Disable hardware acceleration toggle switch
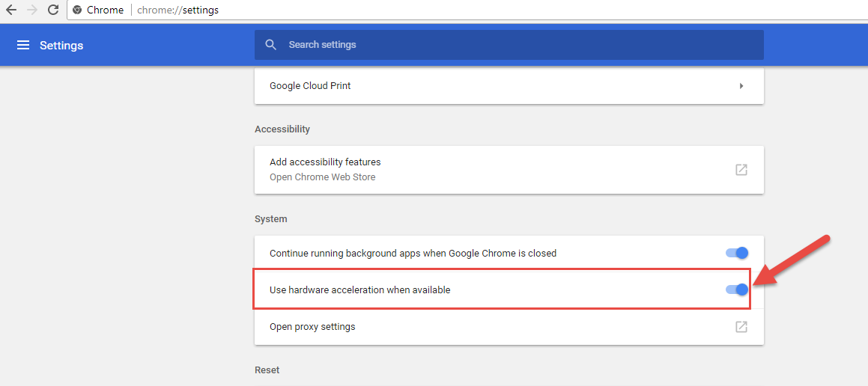 [x=737, y=289]
